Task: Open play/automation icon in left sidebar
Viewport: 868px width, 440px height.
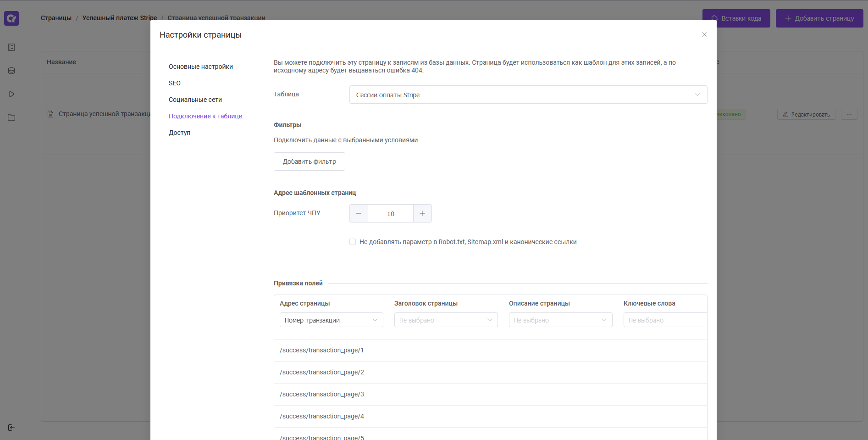Action: point(11,94)
